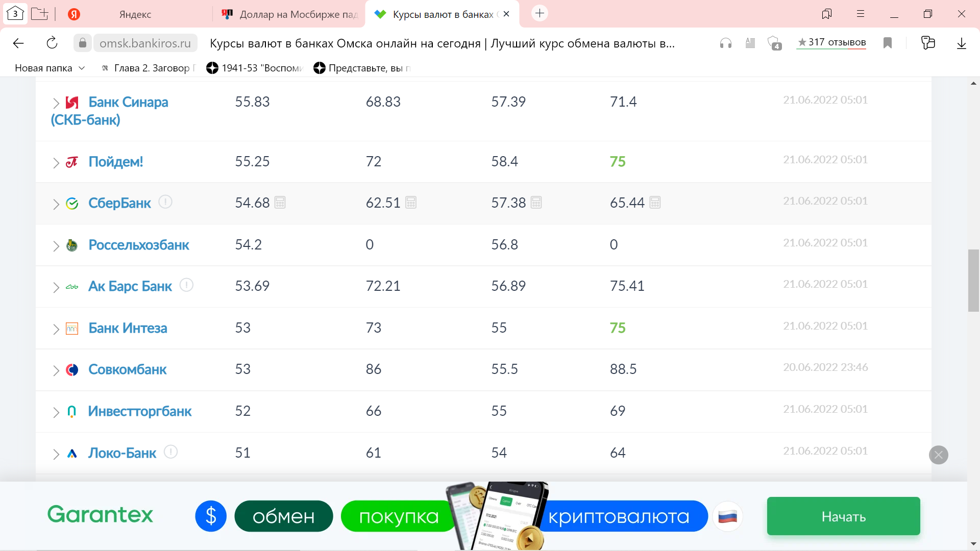This screenshot has width=980, height=551.
Task: Click the calculator icon next to 54.68
Action: (280, 203)
